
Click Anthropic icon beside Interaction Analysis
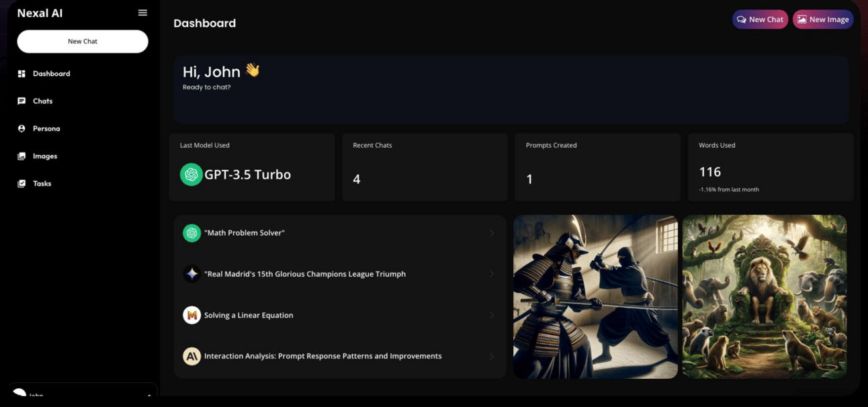192,356
